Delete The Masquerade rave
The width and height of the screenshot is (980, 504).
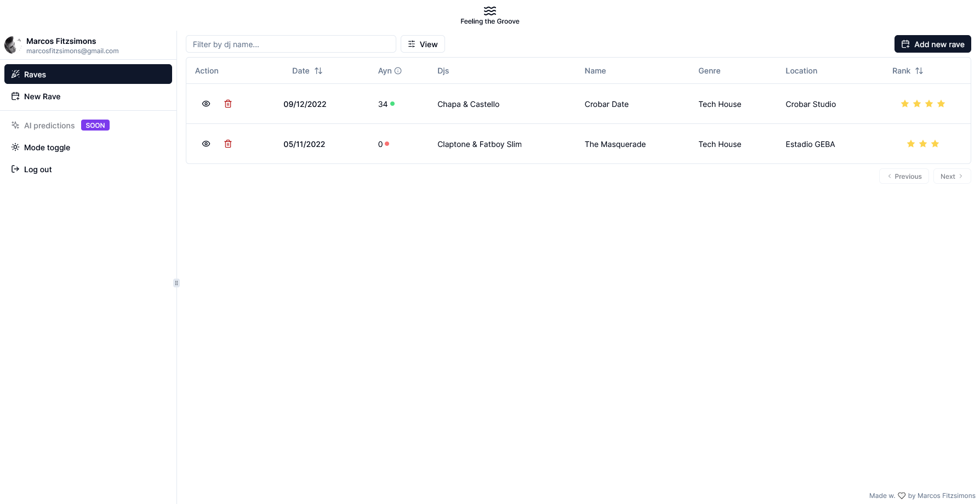point(228,144)
